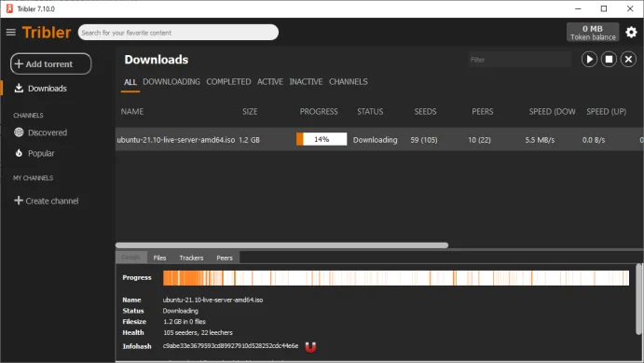Open the Details tab in lower panel
The width and height of the screenshot is (644, 363).
pos(131,258)
